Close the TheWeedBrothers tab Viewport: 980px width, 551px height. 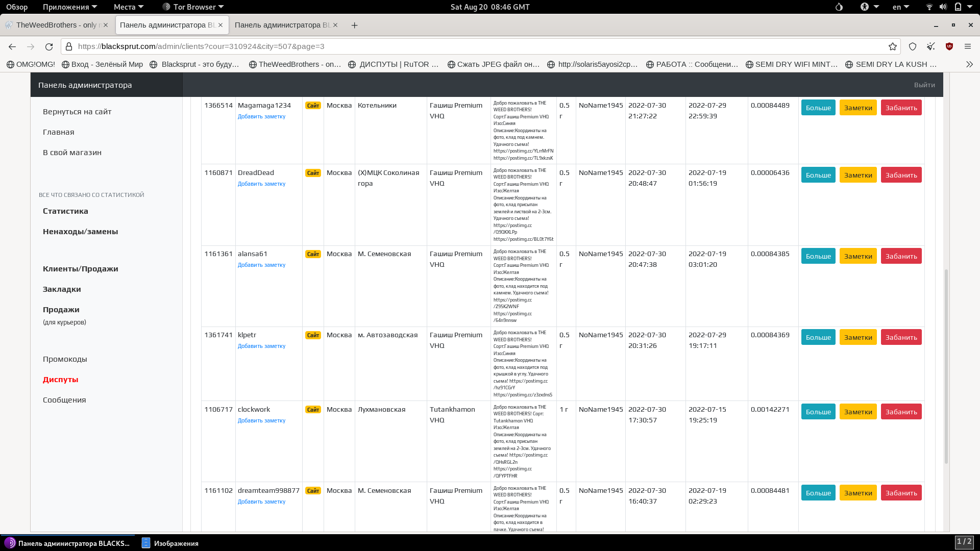[106, 25]
